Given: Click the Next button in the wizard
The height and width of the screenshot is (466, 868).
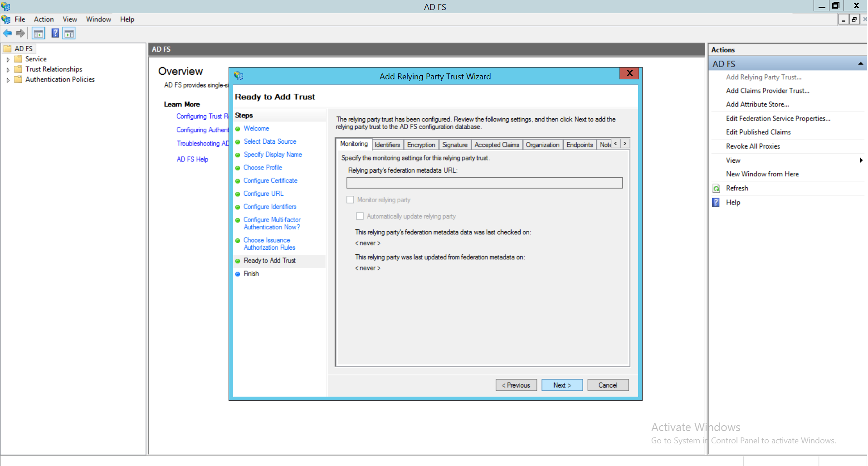Looking at the screenshot, I should click(561, 385).
